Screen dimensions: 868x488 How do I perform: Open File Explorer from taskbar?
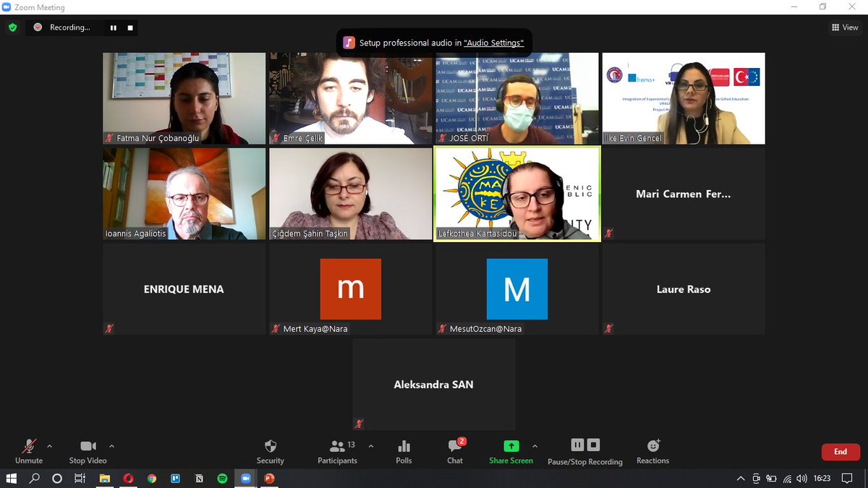pos(104,479)
